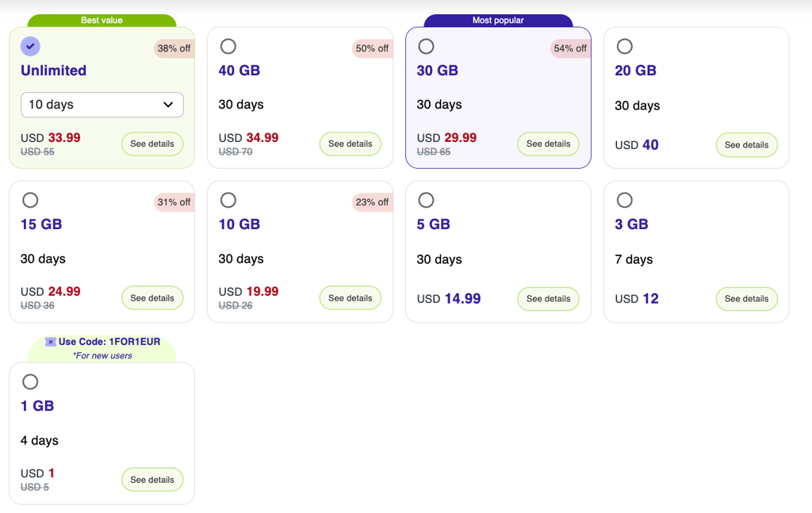812x513 pixels.
Task: Open See details on 30 GB plan
Action: coord(549,144)
